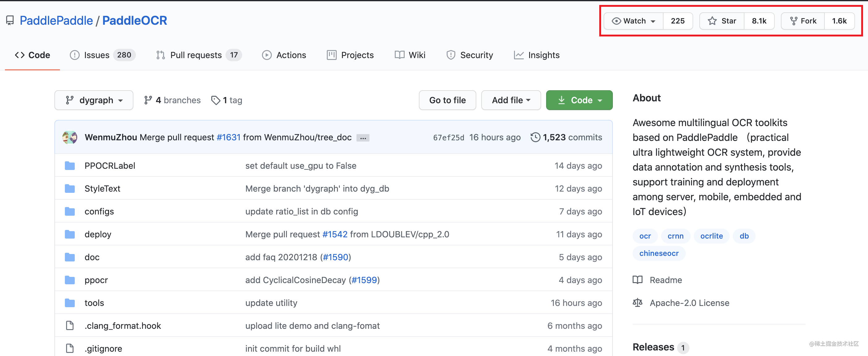The image size is (868, 356).
Task: Select the ocrlite topic tag
Action: coord(712,236)
